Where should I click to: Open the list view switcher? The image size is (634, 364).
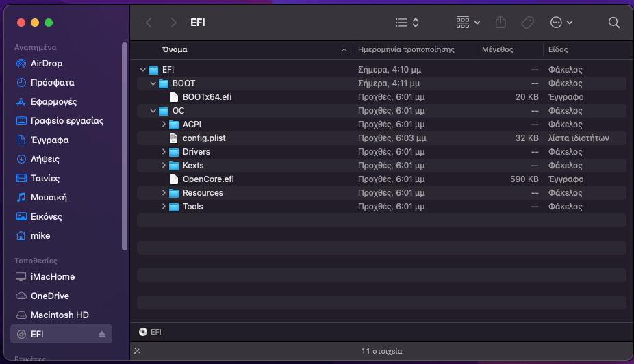(407, 23)
